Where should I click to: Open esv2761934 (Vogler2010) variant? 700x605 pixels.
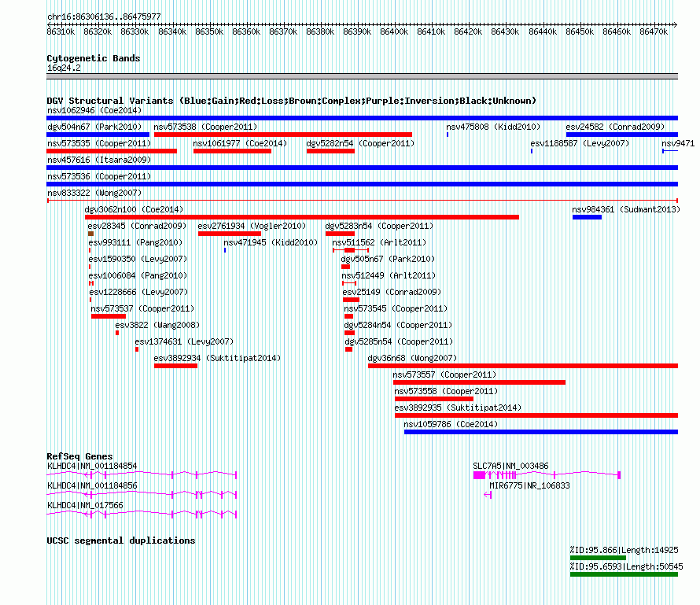pos(252,226)
